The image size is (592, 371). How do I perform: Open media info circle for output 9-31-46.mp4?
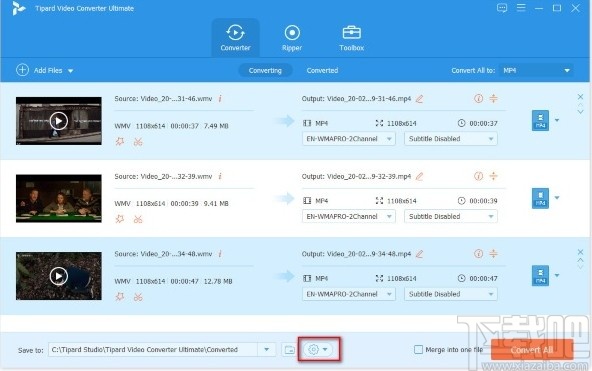(478, 99)
